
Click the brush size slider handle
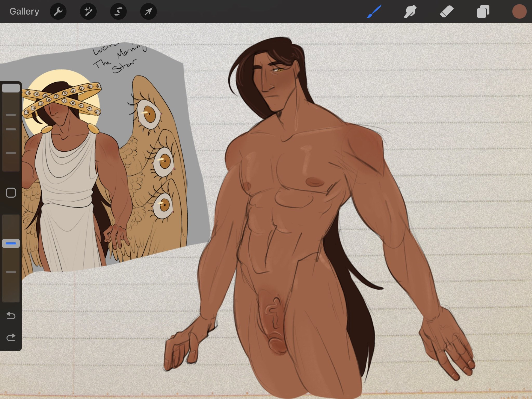click(x=11, y=88)
